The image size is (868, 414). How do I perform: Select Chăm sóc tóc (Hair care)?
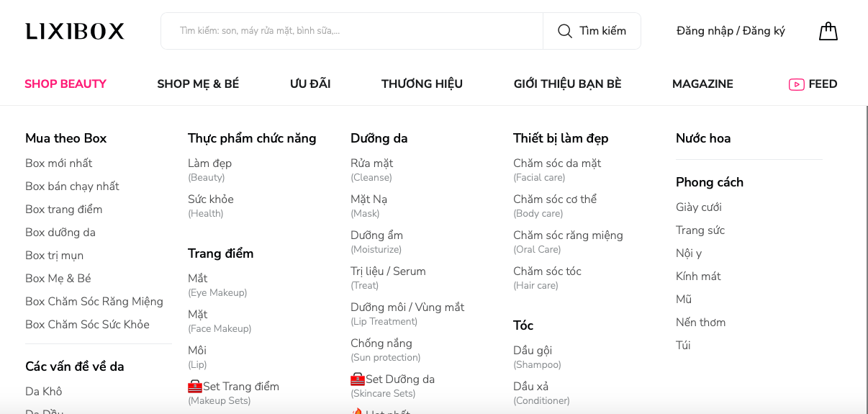click(547, 271)
